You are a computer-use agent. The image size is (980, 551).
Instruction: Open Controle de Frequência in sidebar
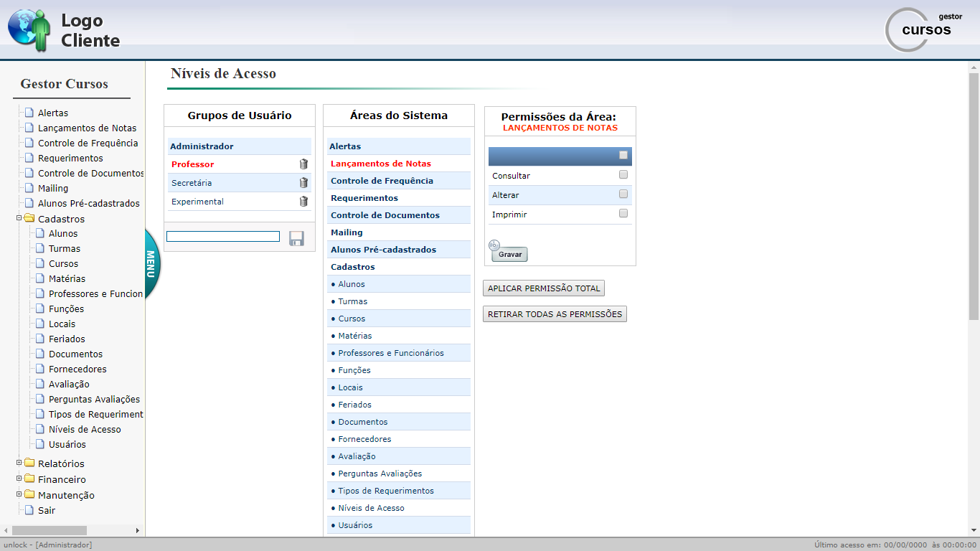pos(88,143)
